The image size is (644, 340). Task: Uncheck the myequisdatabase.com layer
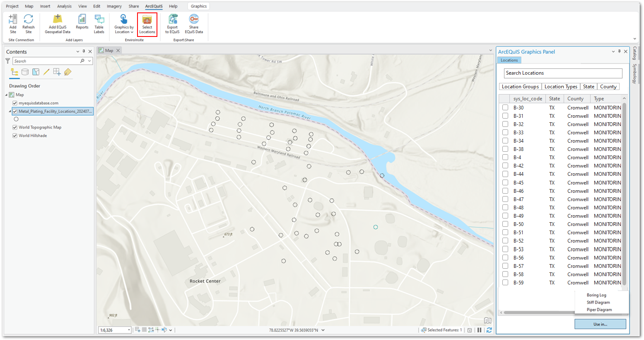[x=15, y=103]
